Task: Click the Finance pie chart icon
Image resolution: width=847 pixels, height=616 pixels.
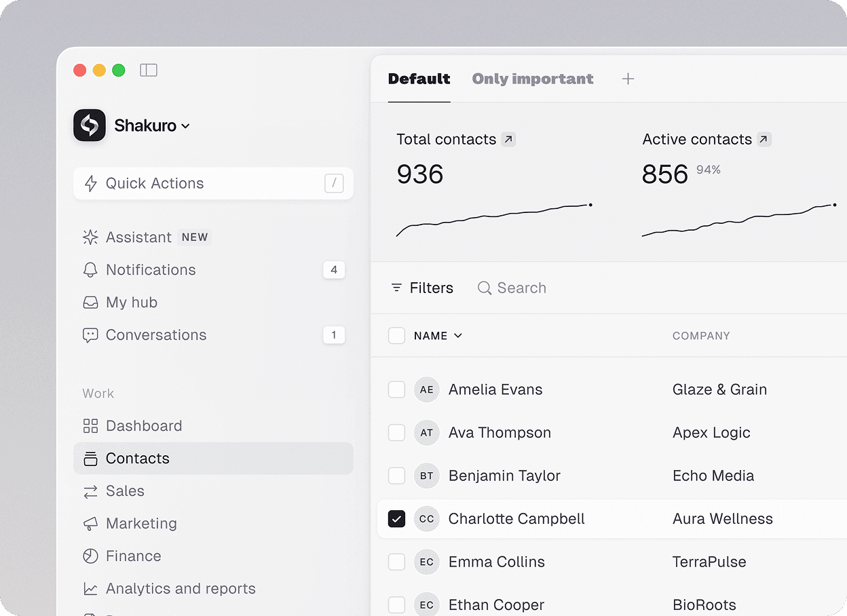Action: tap(90, 556)
